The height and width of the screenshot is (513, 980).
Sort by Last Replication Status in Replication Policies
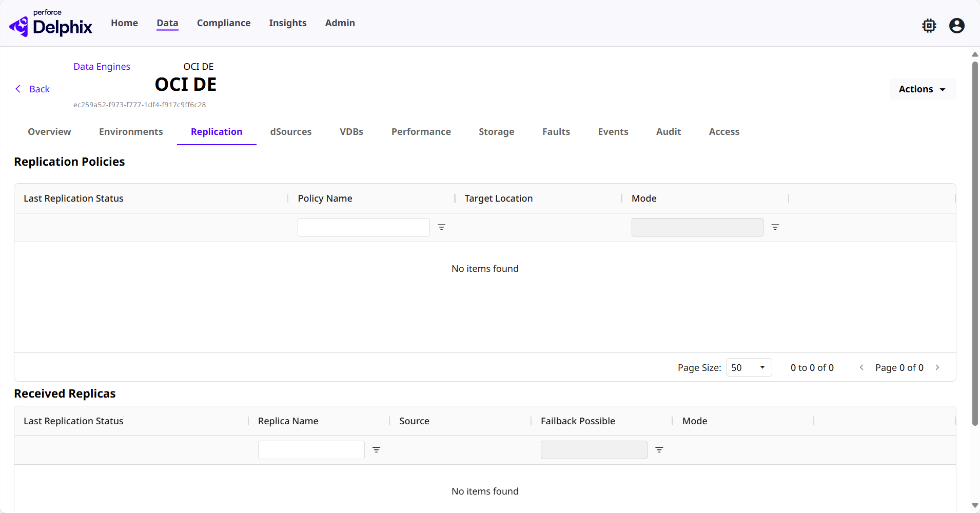coord(73,199)
